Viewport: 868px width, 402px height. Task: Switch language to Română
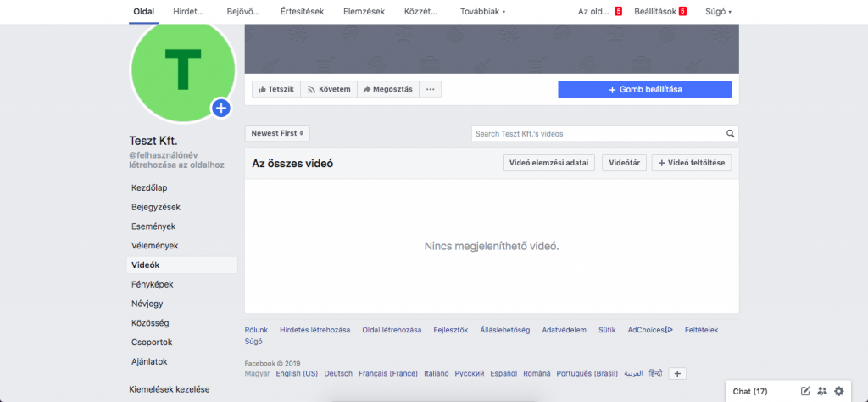[x=537, y=374]
